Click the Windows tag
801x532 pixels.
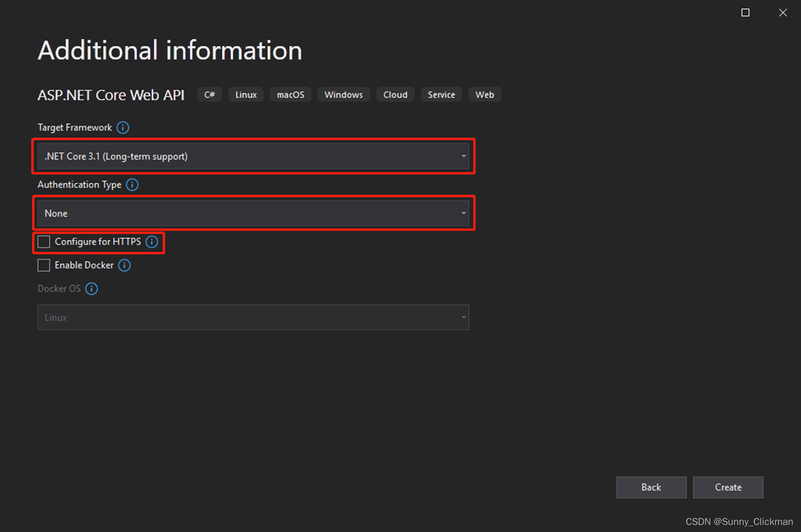coord(343,95)
